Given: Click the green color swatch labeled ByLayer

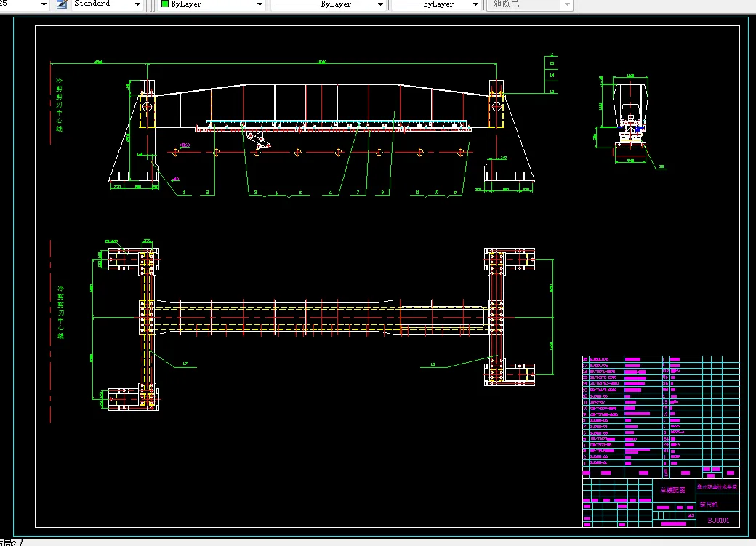Looking at the screenshot, I should pos(165,4).
